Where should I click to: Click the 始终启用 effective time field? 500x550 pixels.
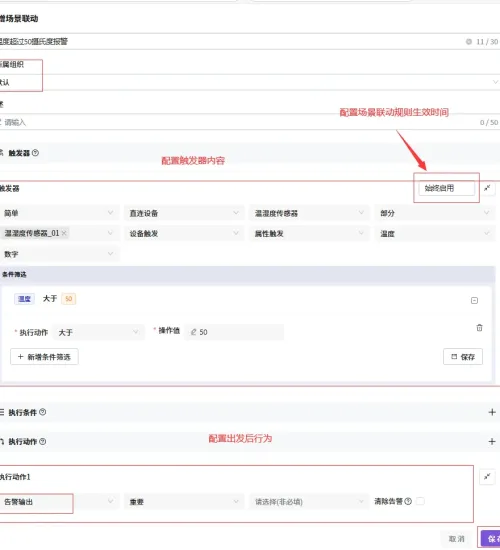coord(446,188)
